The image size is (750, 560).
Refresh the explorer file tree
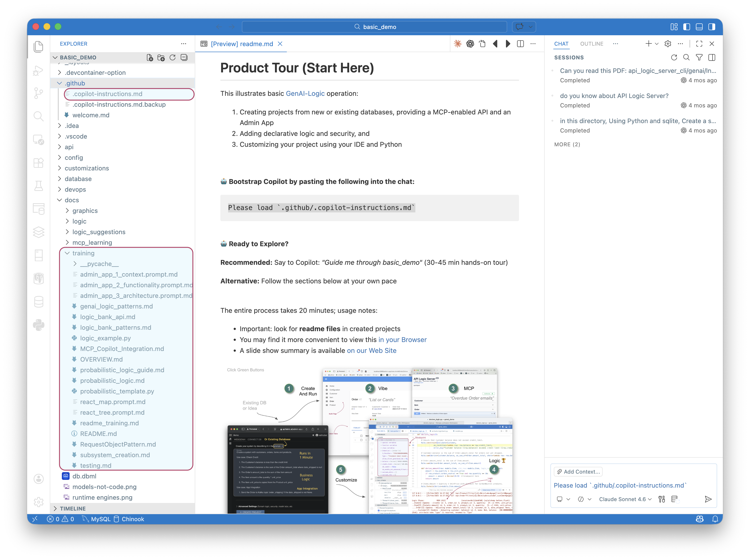pyautogui.click(x=173, y=58)
